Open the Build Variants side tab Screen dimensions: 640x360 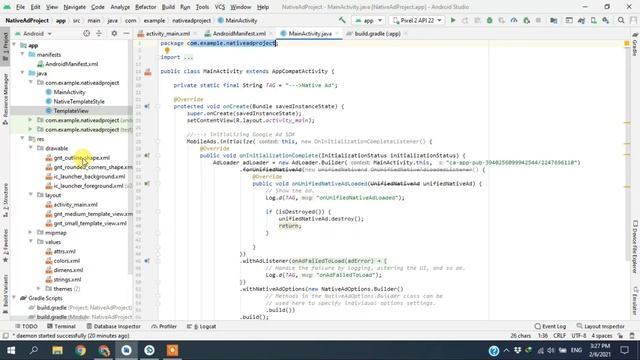pyautogui.click(x=5, y=294)
